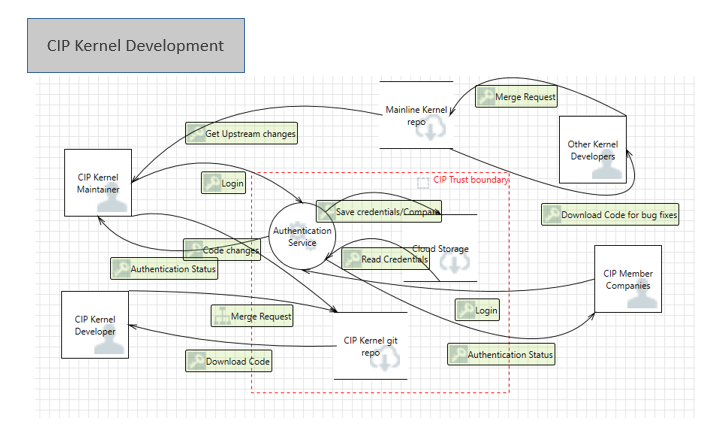Click the person icon in CIP Member Companies box
707x437 pixels.
(x=642, y=294)
